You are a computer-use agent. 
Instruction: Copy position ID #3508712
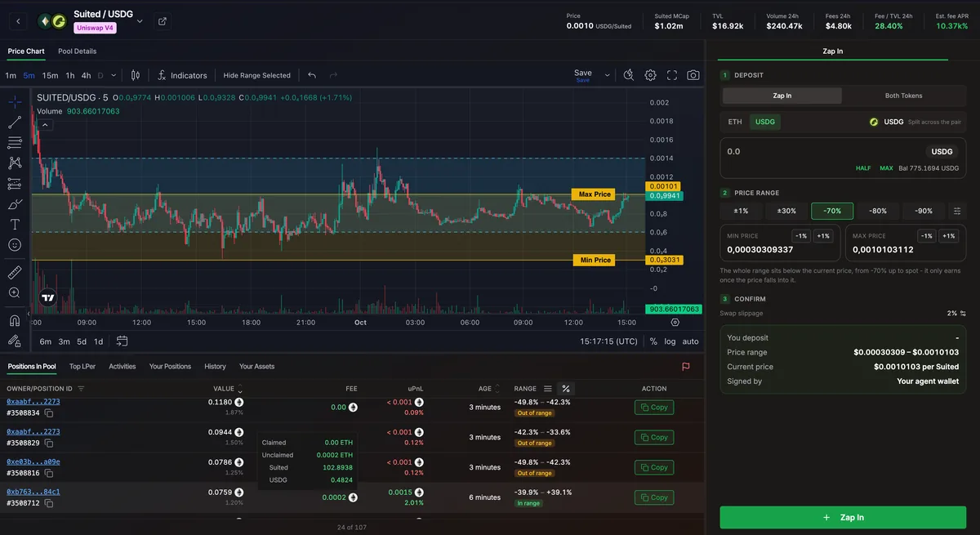49,503
